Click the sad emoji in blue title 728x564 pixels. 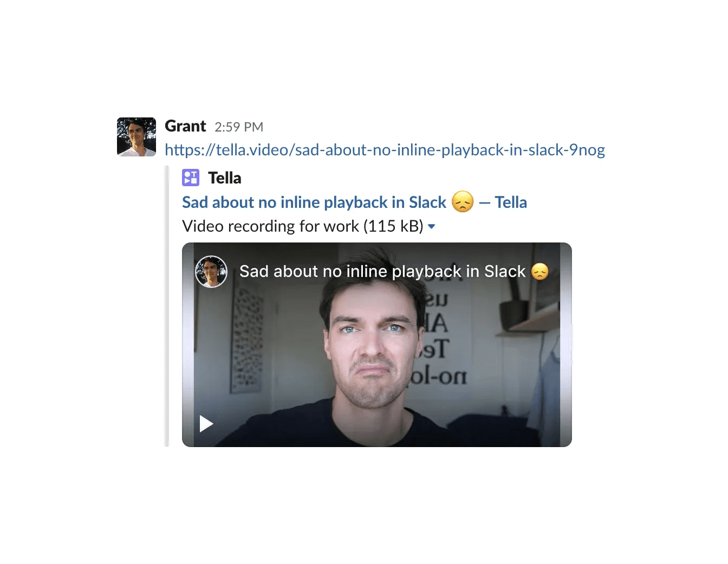point(463,202)
